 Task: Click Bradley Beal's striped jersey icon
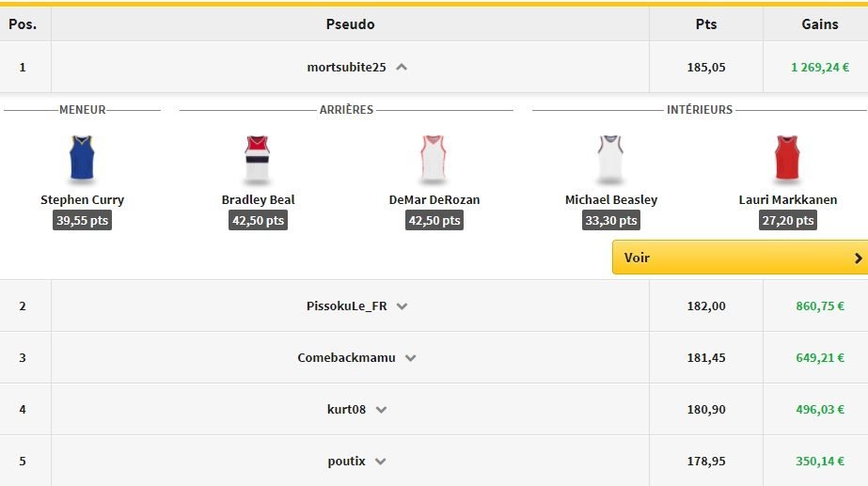258,159
